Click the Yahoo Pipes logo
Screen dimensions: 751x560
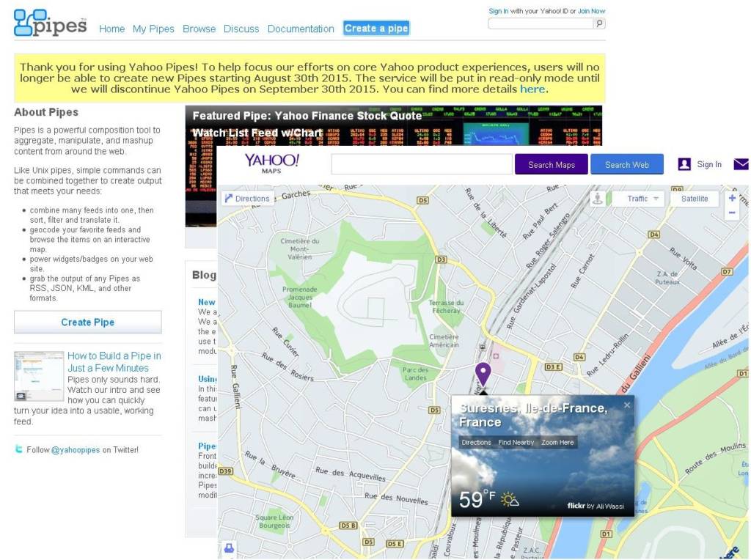pyautogui.click(x=51, y=23)
